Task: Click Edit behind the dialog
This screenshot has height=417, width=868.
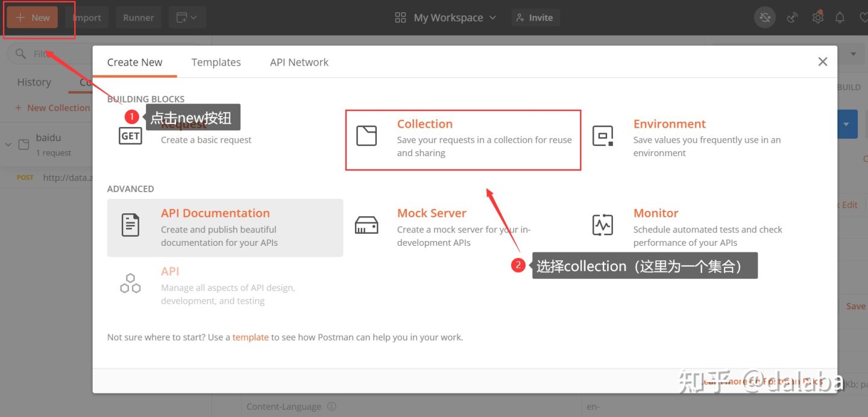Action: [x=849, y=205]
